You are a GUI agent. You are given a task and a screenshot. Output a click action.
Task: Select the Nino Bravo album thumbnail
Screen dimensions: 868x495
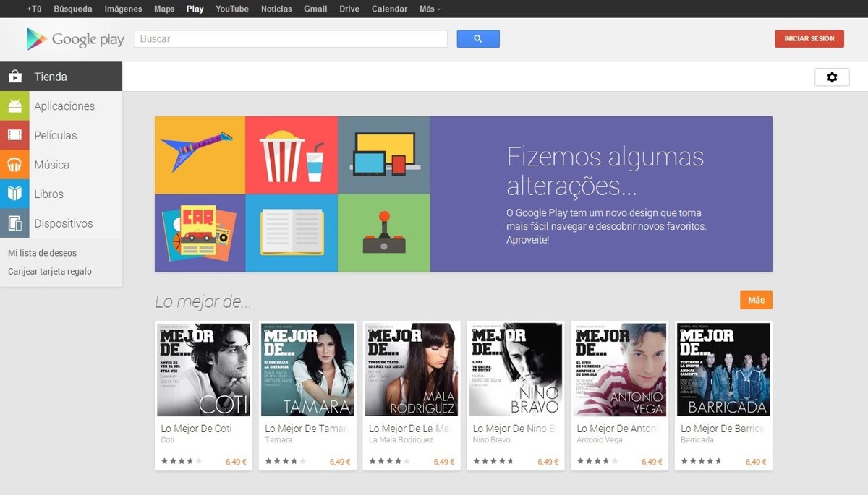516,369
